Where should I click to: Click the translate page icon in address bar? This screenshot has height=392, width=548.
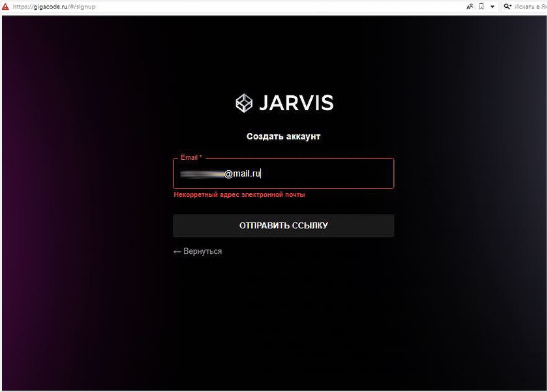[x=470, y=7]
